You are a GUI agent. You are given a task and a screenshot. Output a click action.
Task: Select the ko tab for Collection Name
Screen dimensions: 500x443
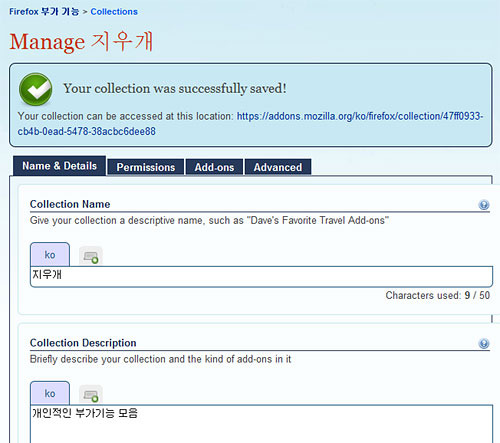[x=50, y=255]
